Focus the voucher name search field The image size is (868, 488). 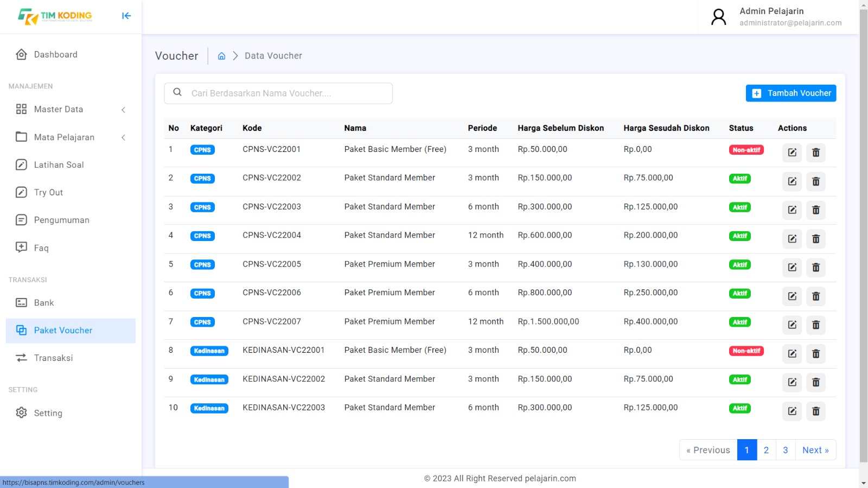[x=278, y=93]
